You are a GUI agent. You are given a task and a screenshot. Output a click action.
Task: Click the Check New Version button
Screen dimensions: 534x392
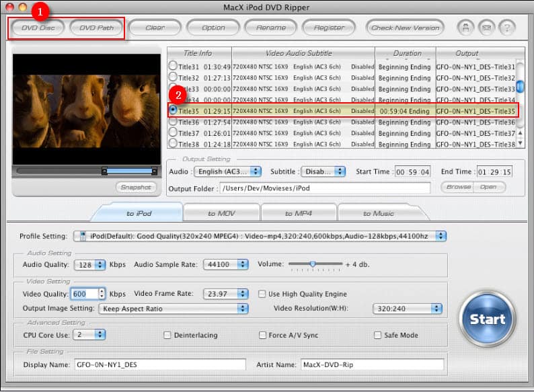point(406,28)
